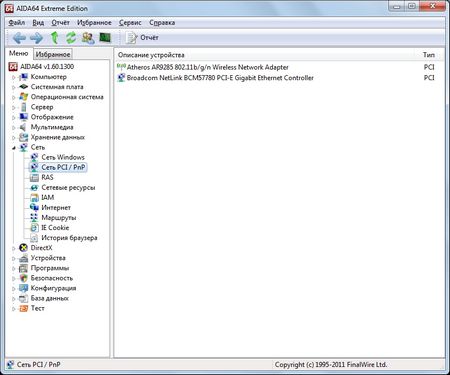Expand the Устройства tree node

point(13,258)
